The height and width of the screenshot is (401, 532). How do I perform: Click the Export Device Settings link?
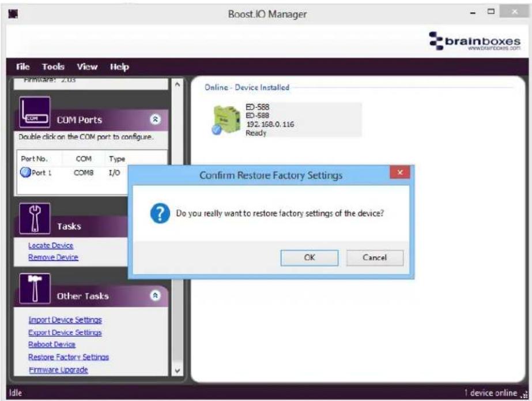coord(65,332)
